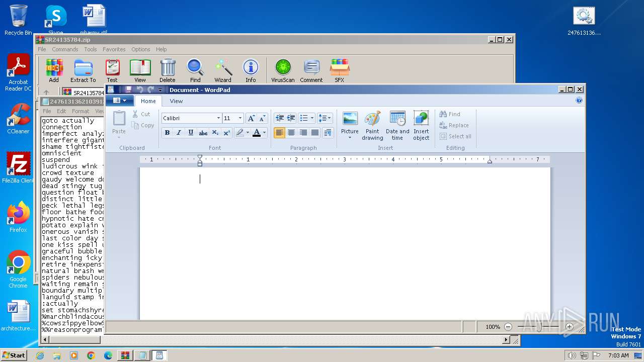Open WinRAR Commands menu

65,49
